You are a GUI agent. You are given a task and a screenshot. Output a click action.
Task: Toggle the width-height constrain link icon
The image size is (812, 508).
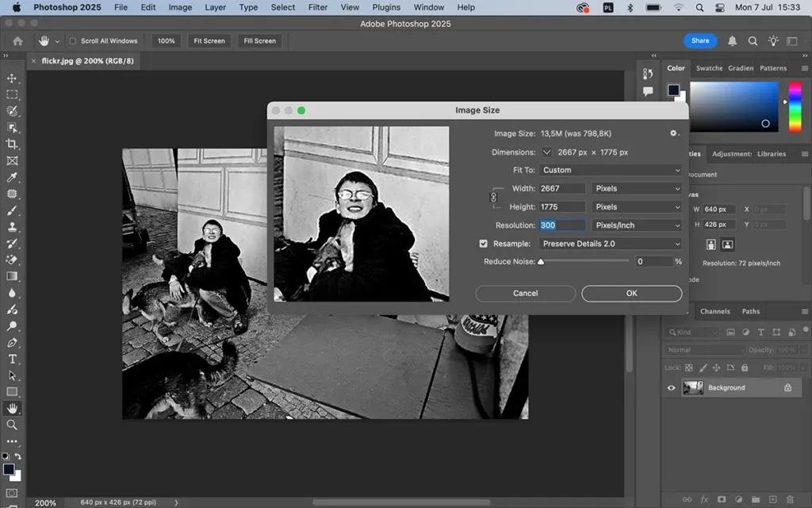[x=493, y=197]
